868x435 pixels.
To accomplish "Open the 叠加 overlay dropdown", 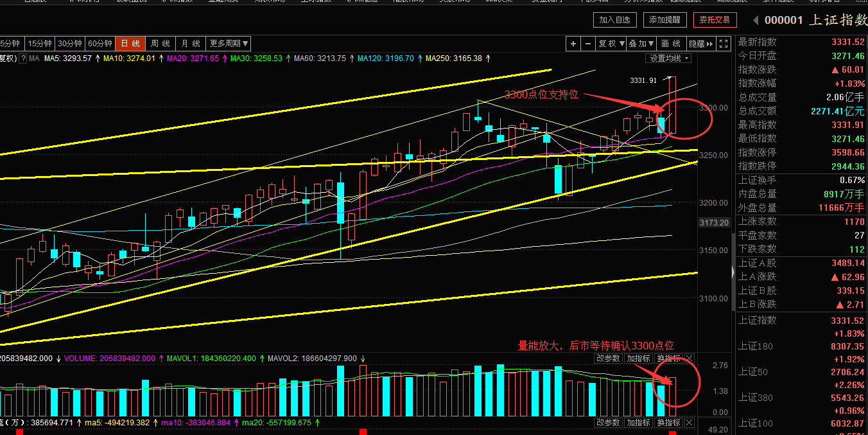I will 641,44.
